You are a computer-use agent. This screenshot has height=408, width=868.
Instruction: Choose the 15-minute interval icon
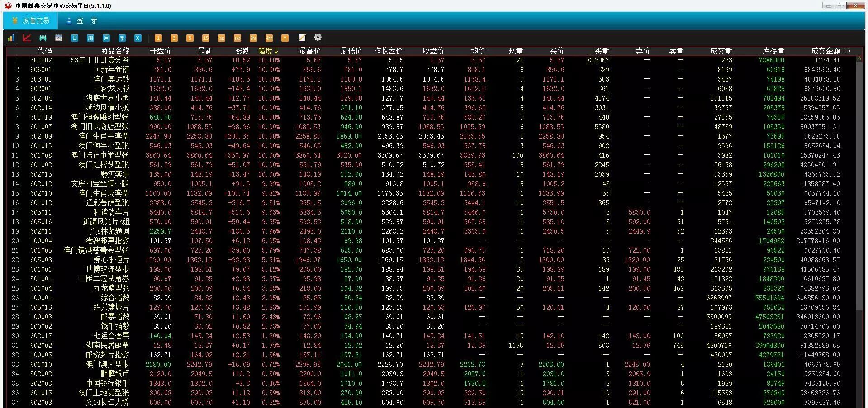pyautogui.click(x=206, y=38)
